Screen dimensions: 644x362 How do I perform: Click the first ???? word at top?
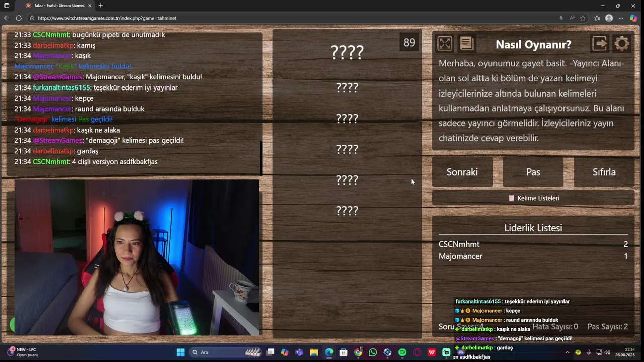coord(347,52)
